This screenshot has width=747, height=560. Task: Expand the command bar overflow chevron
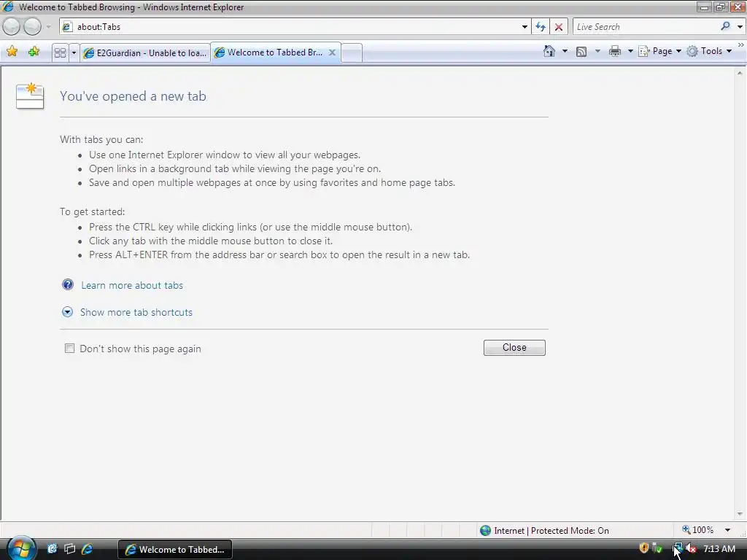click(741, 44)
